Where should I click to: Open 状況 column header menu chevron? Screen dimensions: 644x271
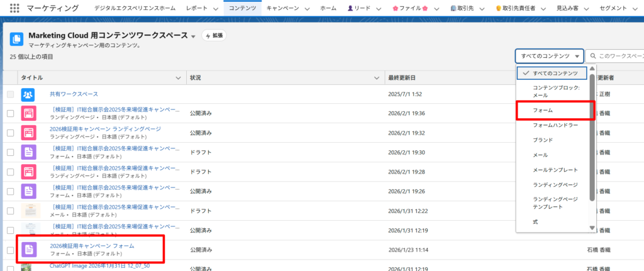pyautogui.click(x=377, y=77)
